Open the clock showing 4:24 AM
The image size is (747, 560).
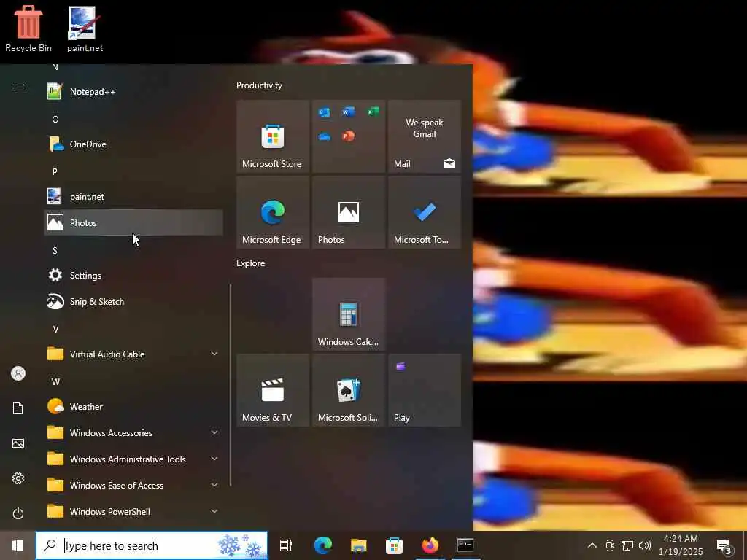pyautogui.click(x=681, y=545)
